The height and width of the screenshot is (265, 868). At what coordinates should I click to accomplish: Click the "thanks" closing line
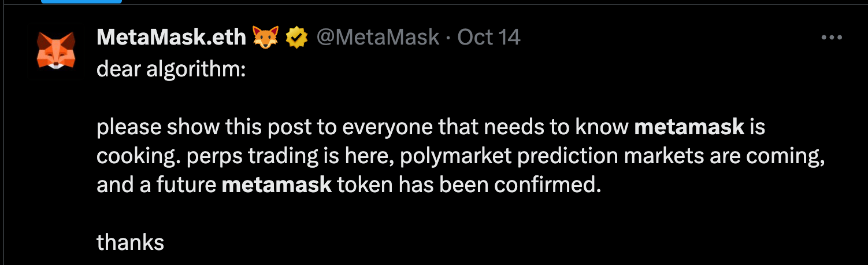pos(130,242)
